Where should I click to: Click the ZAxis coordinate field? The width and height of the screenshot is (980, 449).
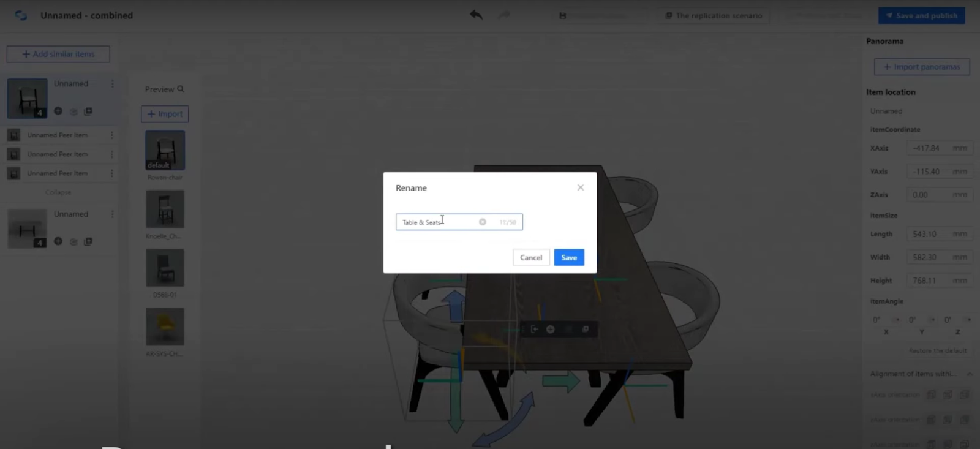pyautogui.click(x=939, y=195)
